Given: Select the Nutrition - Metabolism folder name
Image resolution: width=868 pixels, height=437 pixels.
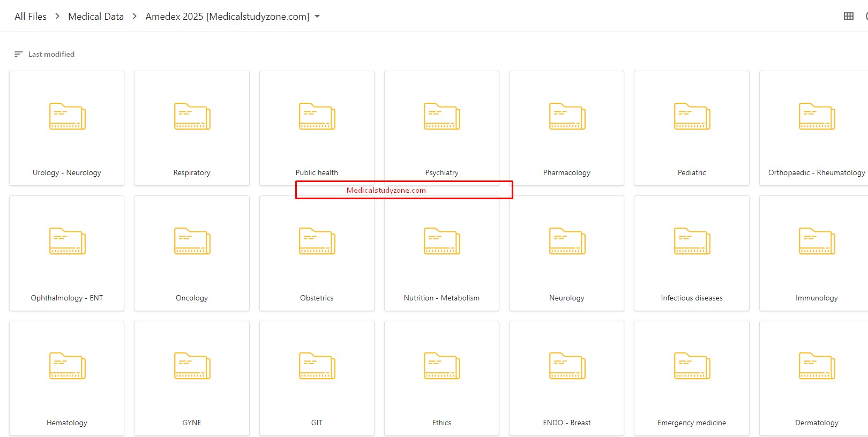Looking at the screenshot, I should coord(442,298).
